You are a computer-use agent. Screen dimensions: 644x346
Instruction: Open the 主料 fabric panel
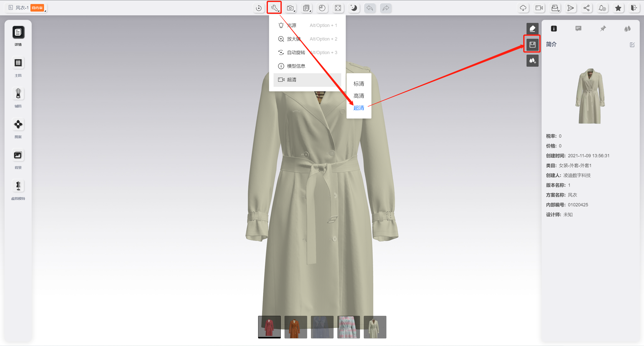pyautogui.click(x=18, y=63)
